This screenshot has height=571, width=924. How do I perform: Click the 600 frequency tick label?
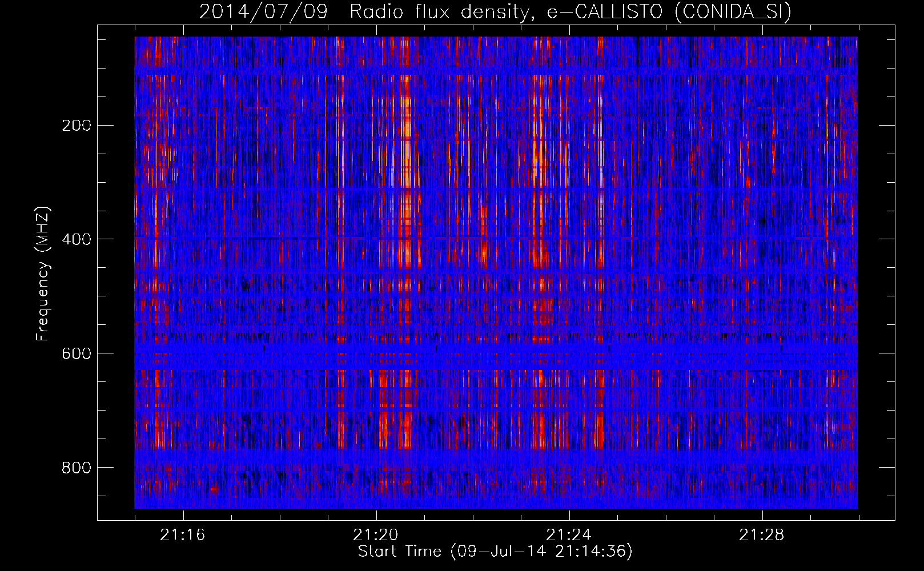click(x=77, y=353)
